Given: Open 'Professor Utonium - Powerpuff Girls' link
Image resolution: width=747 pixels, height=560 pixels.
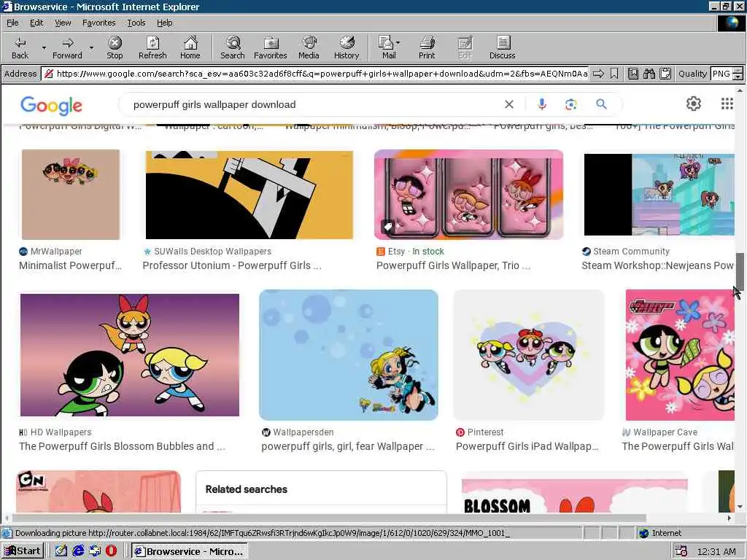Looking at the screenshot, I should click(231, 265).
